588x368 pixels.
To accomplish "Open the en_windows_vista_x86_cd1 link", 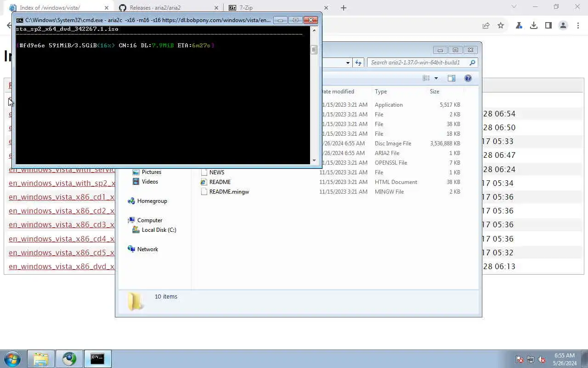I will point(62,197).
